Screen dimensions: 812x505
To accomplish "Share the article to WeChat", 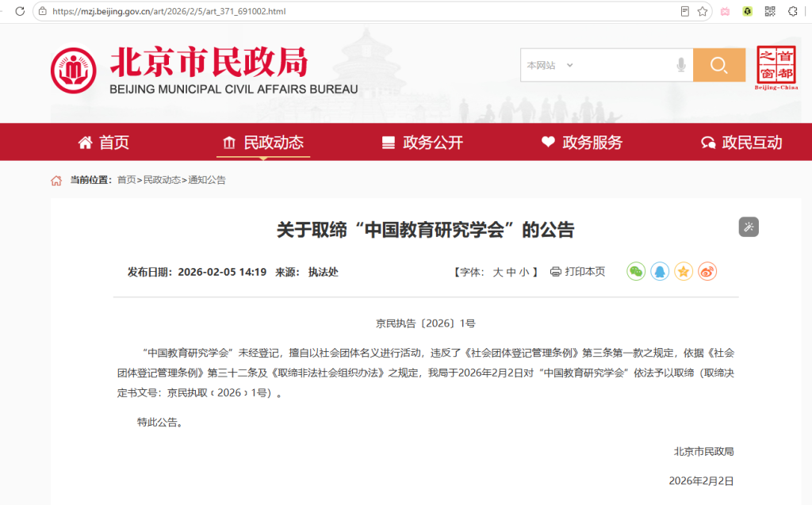I will 636,271.
